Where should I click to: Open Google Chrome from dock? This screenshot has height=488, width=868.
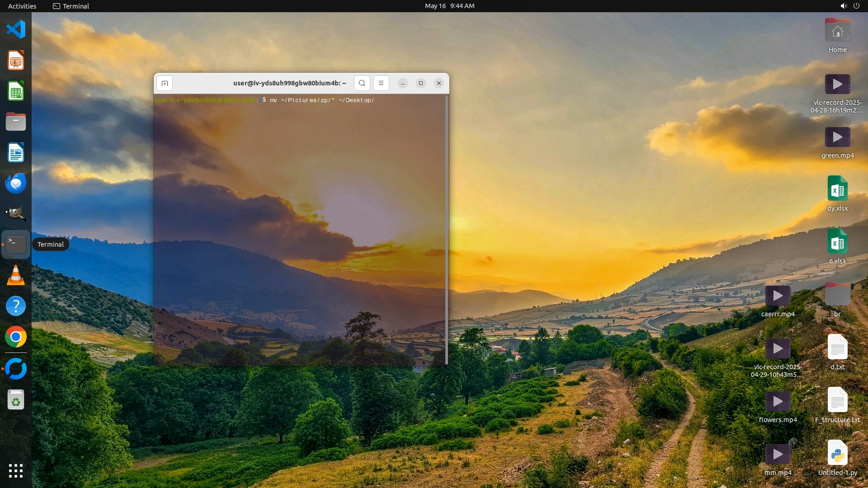point(16,337)
